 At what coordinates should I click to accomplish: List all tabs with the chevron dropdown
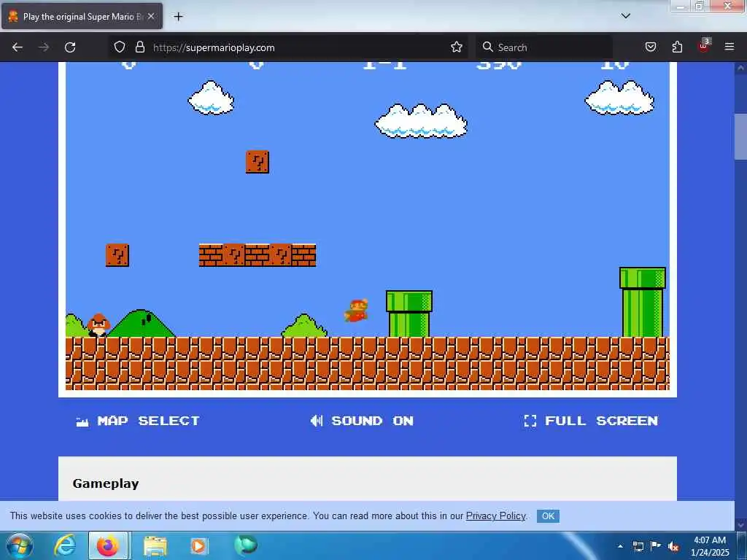(625, 16)
